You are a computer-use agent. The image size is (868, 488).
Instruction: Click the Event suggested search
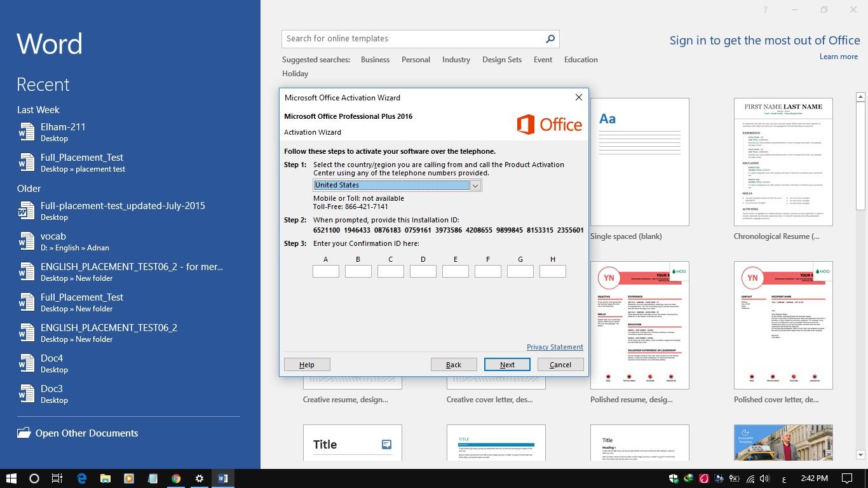pos(543,60)
